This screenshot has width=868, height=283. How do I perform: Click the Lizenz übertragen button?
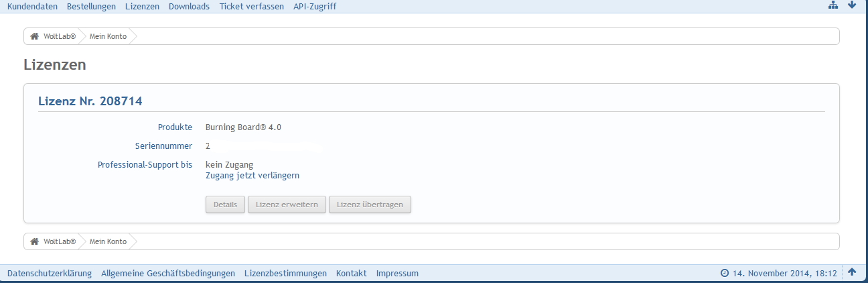coord(370,205)
